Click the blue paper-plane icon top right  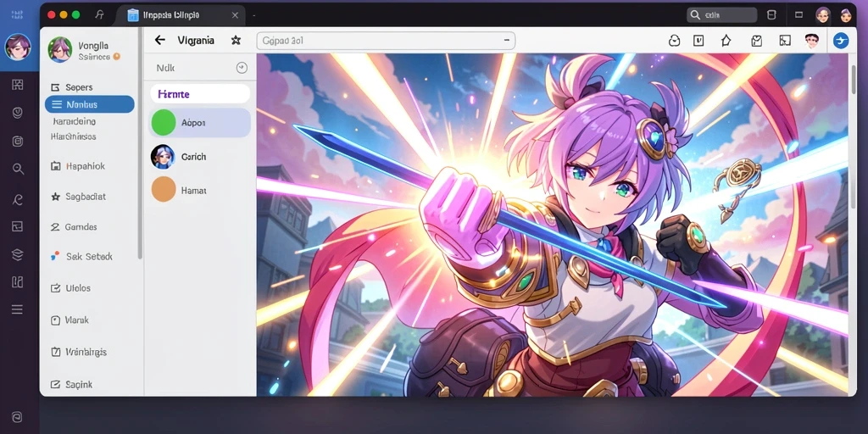coord(840,41)
